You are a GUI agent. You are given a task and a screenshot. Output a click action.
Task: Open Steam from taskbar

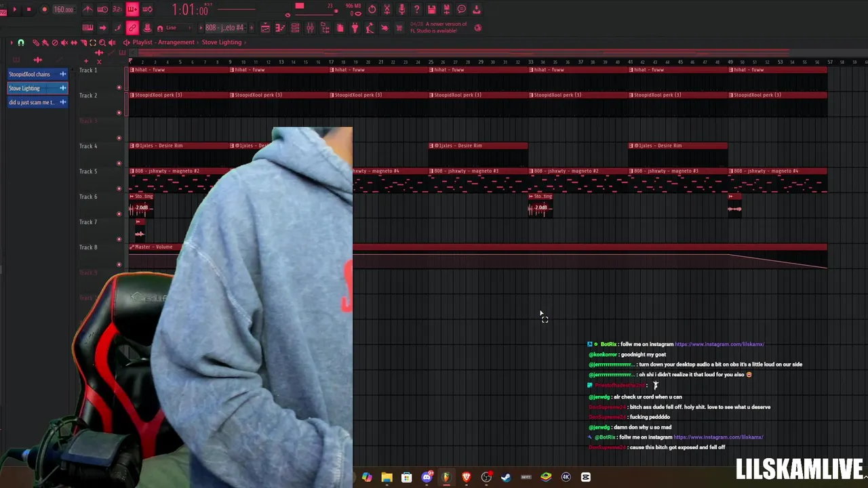coord(506,477)
